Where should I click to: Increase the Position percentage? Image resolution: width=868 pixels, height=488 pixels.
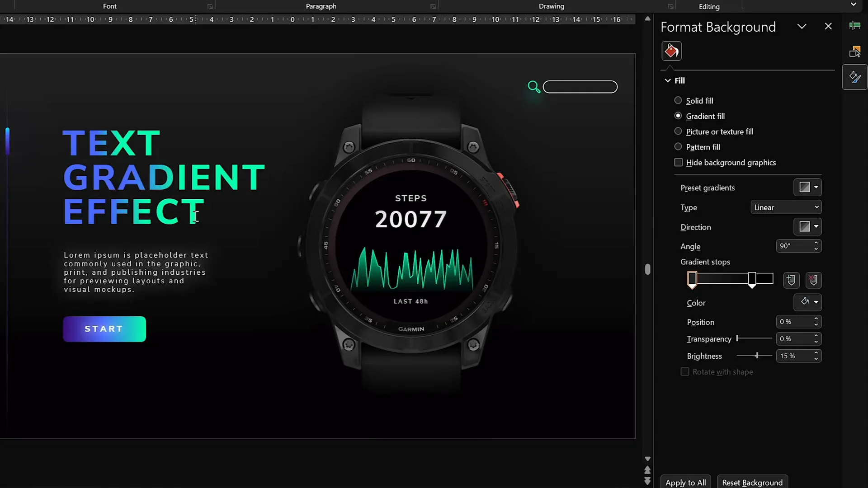(x=816, y=319)
